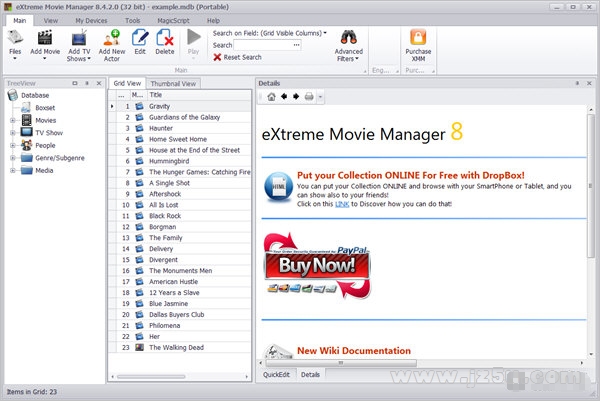Click the Reset Search red X
The image size is (600, 401).
coord(217,57)
